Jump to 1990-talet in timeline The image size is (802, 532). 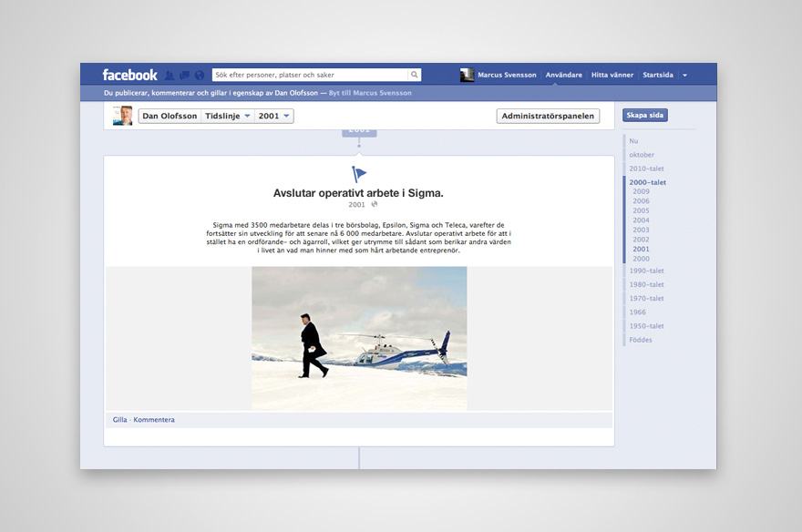646,271
